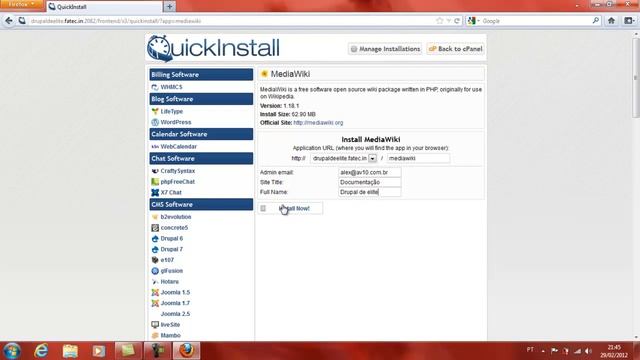Click the Install Now! button
The image size is (640, 360).
click(x=290, y=208)
